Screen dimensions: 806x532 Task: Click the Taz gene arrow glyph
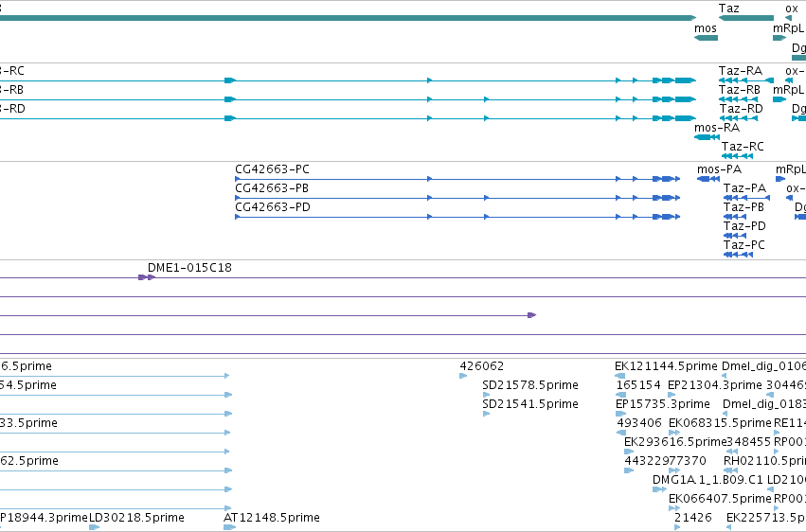pyautogui.click(x=746, y=18)
